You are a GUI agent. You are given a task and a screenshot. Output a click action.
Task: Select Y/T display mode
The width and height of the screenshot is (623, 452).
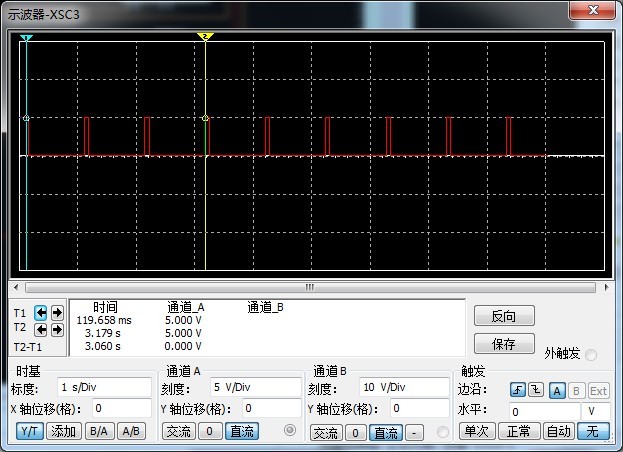[30, 431]
